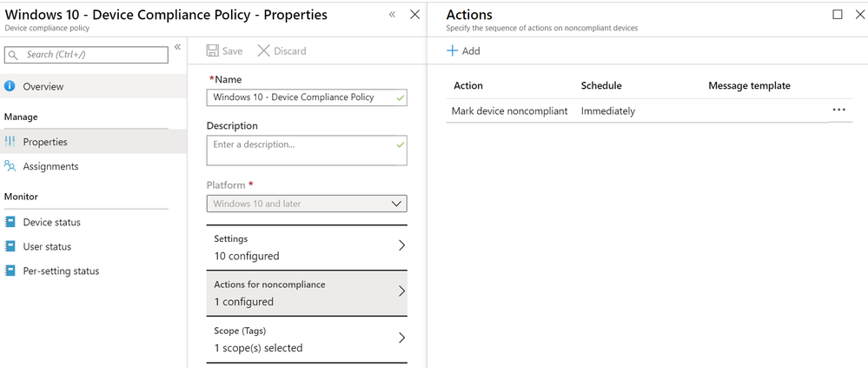Click the Action column header
This screenshot has height=368, width=868.
[x=468, y=85]
